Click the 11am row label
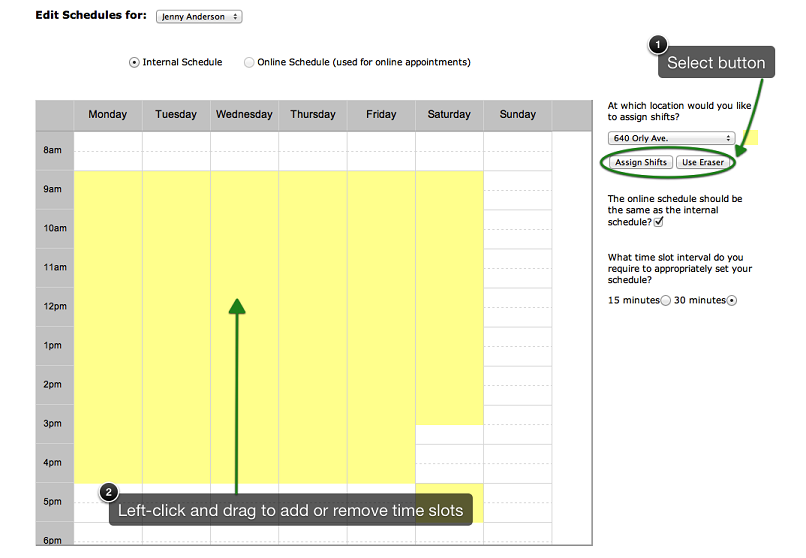 click(x=54, y=268)
